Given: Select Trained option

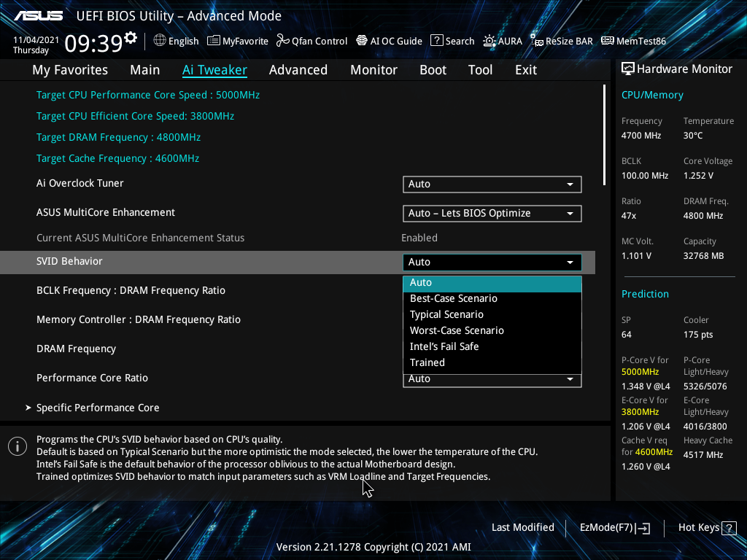Looking at the screenshot, I should [492, 363].
